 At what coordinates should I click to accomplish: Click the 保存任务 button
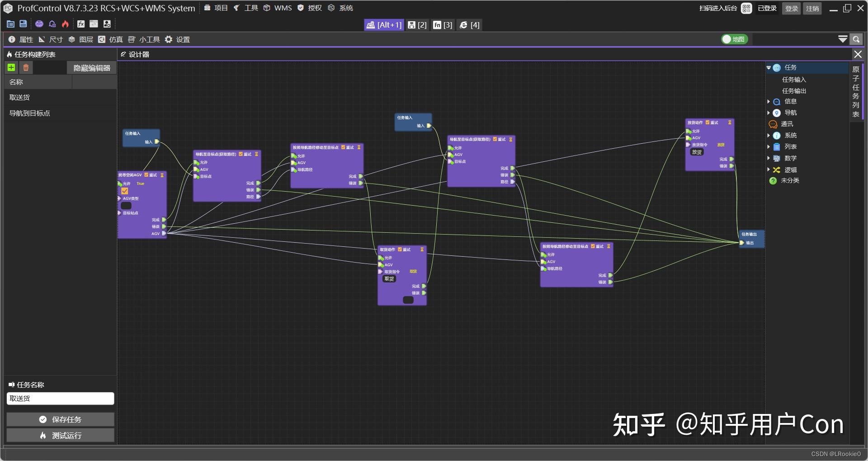(x=60, y=419)
